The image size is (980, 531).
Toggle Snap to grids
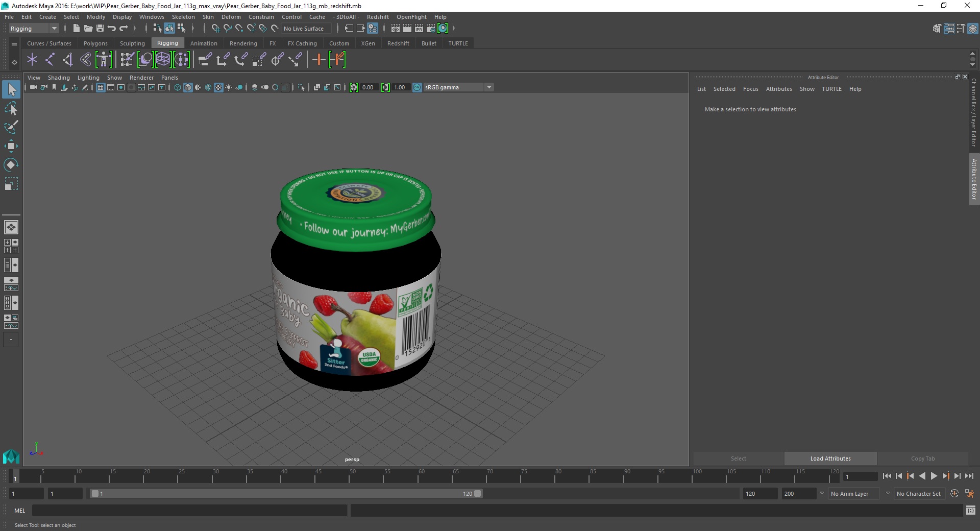coord(216,29)
